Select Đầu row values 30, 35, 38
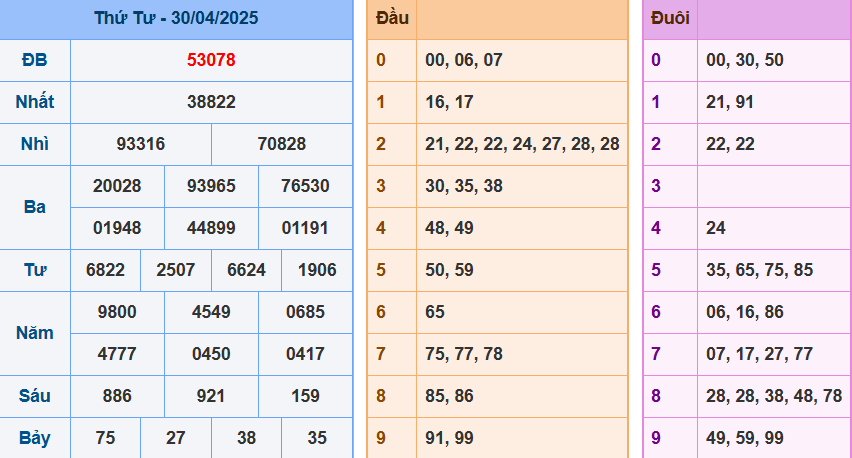 coord(463,186)
